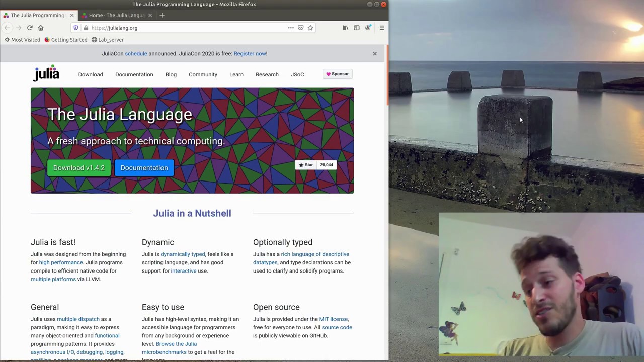Open Browse the Julia microbenchmarks link
The width and height of the screenshot is (644, 362).
click(169, 348)
